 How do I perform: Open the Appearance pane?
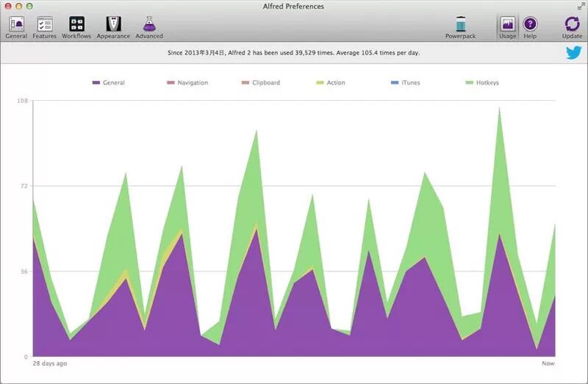113,27
